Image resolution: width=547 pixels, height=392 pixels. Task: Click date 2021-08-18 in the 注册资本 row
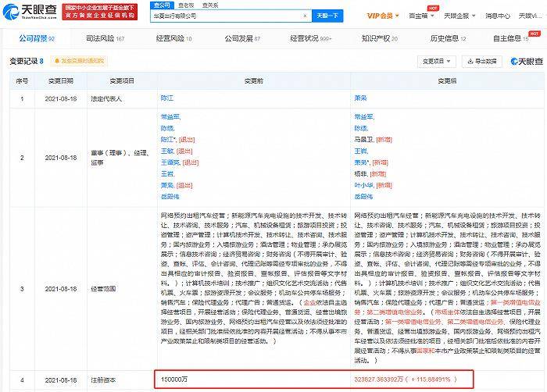[x=61, y=380]
